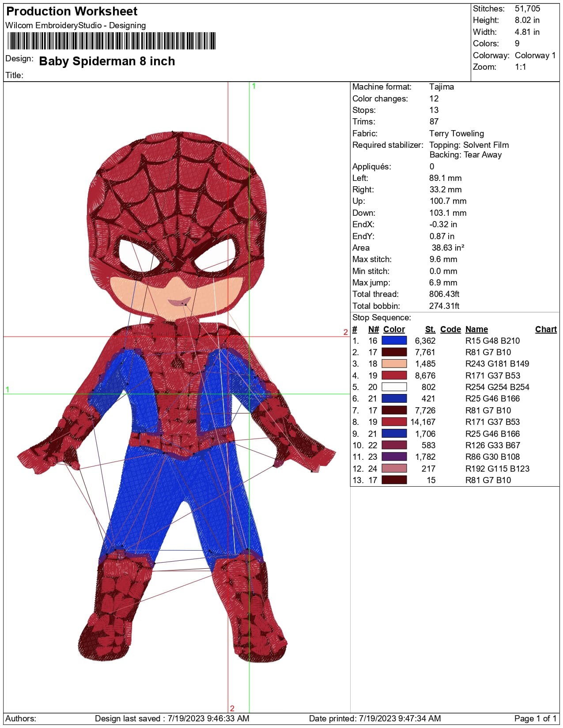Click the Zoom value 1:1

click(521, 67)
